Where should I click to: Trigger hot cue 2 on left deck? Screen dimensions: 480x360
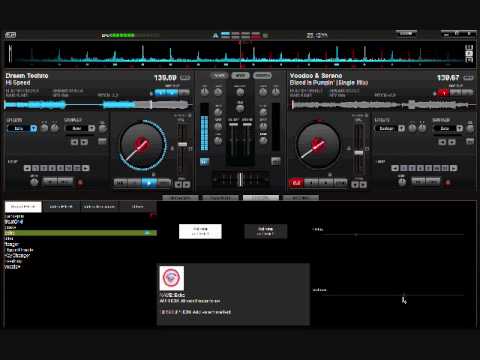[x=173, y=93]
